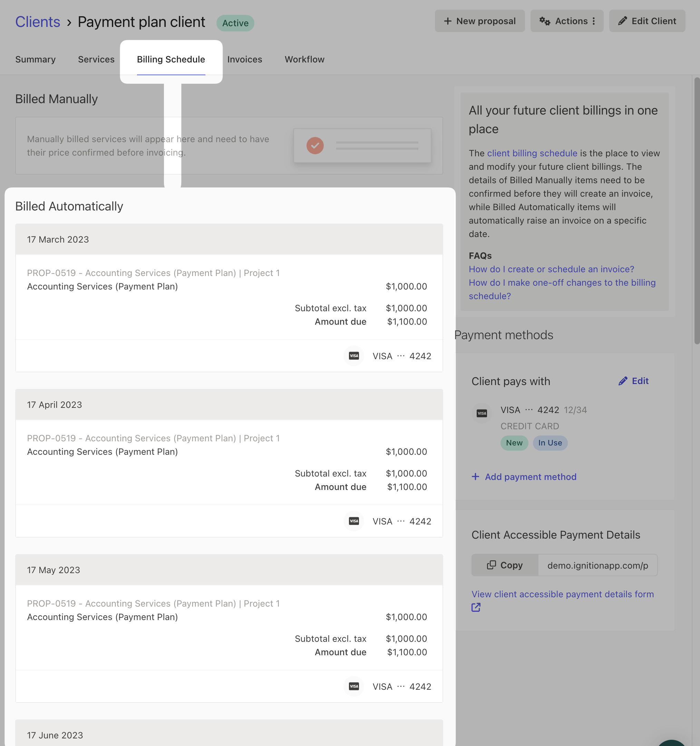Click the page vertical scrollbar thumb
Screen dimensions: 700x746
pos(697,210)
